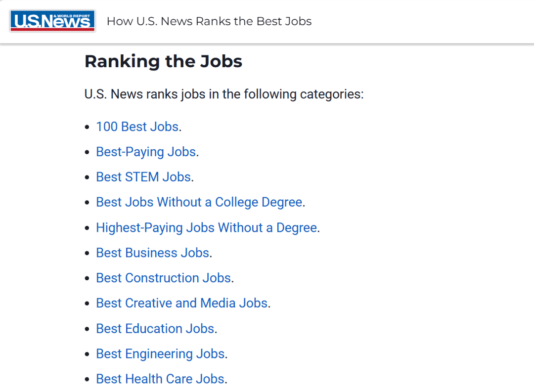Viewport: 534px width, 392px height.
Task: Visit Highest-Paying Jobs Without a Degree
Action: [x=207, y=227]
